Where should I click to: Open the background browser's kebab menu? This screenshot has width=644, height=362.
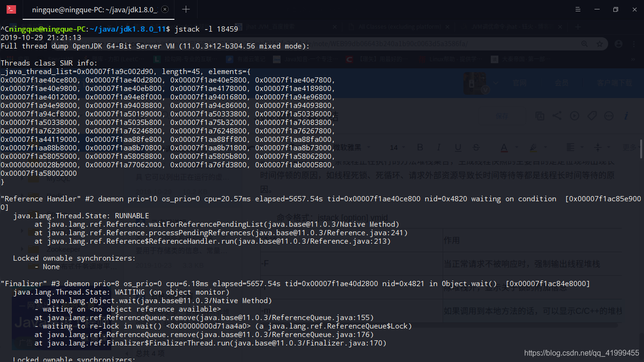[x=634, y=44]
